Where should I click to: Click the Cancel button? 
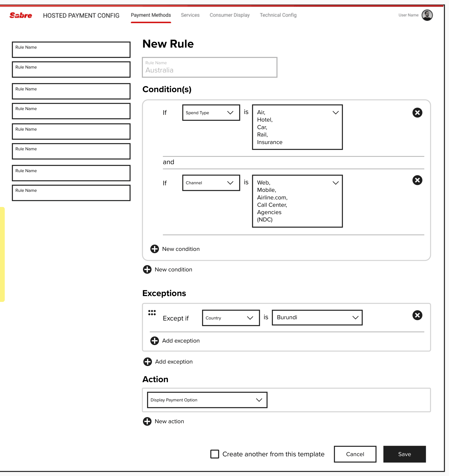tap(355, 454)
